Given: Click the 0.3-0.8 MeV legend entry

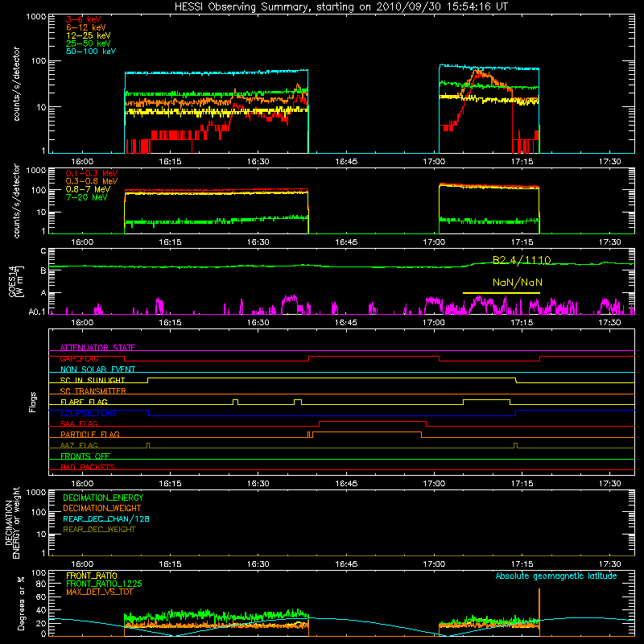Looking at the screenshot, I should 92,181.
